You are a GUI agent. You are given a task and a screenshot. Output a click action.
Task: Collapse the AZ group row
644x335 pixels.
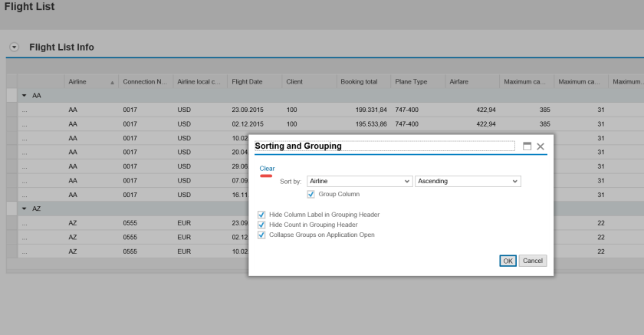pyautogui.click(x=24, y=209)
